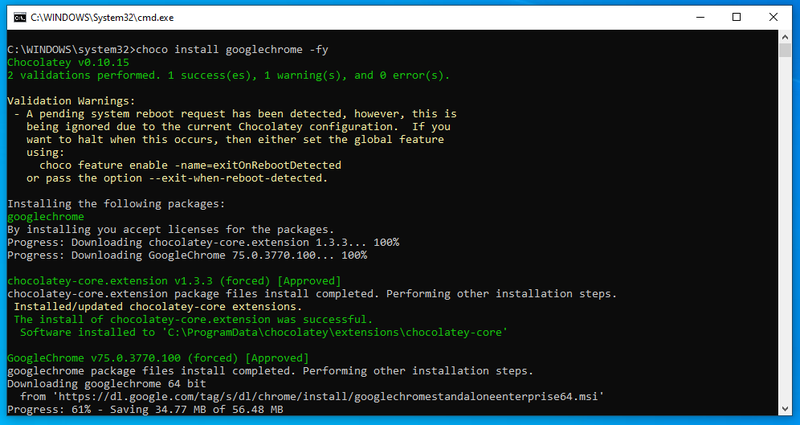The height and width of the screenshot is (425, 800).
Task: Click the '--exit-when-reboot-detected' option line
Action: point(177,178)
